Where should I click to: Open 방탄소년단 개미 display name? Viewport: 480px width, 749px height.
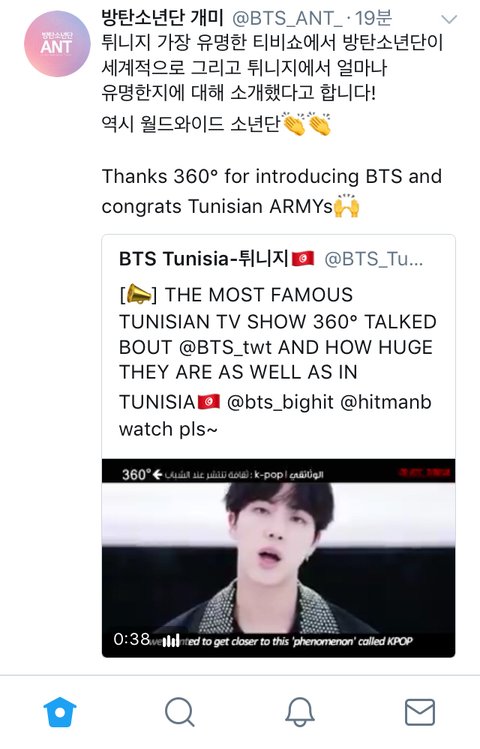(163, 18)
